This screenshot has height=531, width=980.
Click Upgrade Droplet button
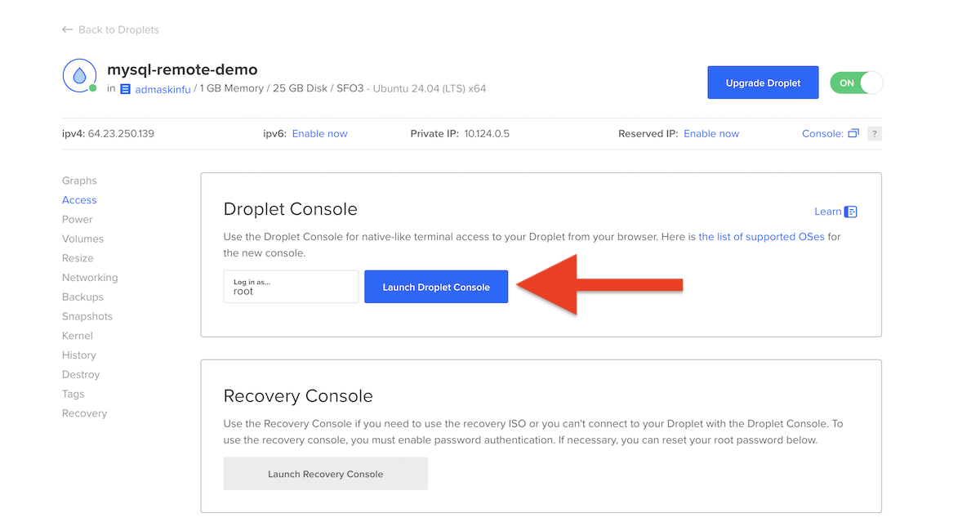click(x=763, y=83)
